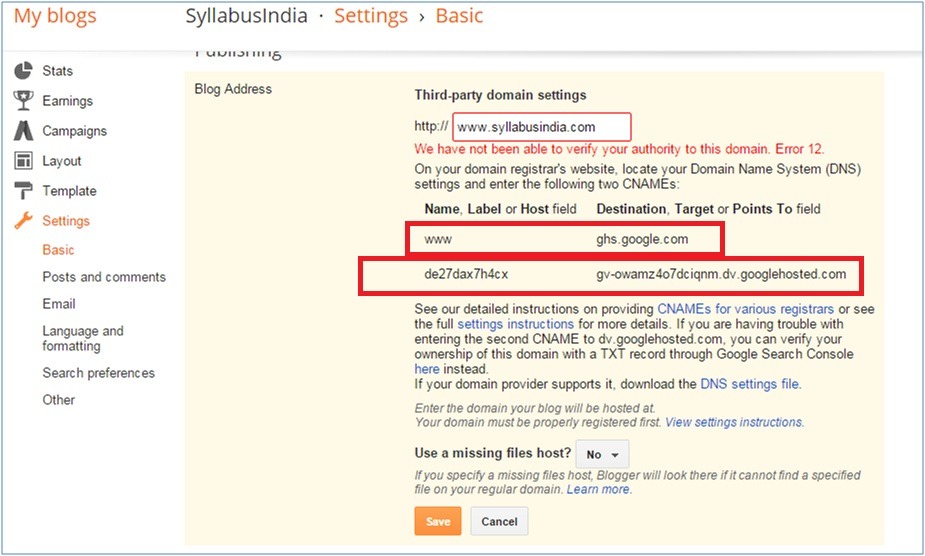The width and height of the screenshot is (925, 556).
Task: Click the Layout grid icon
Action: coord(23,161)
